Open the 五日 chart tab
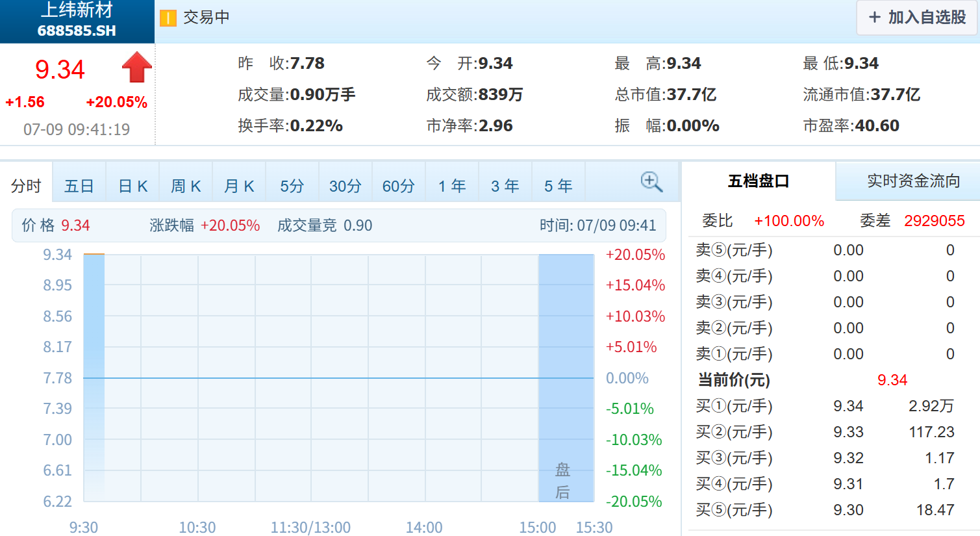The image size is (980, 536). point(79,186)
